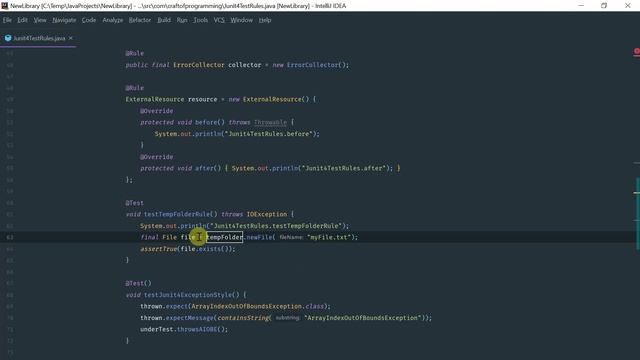
Task: Click the @Test annotation above testTempFolderRule
Action: (134, 203)
